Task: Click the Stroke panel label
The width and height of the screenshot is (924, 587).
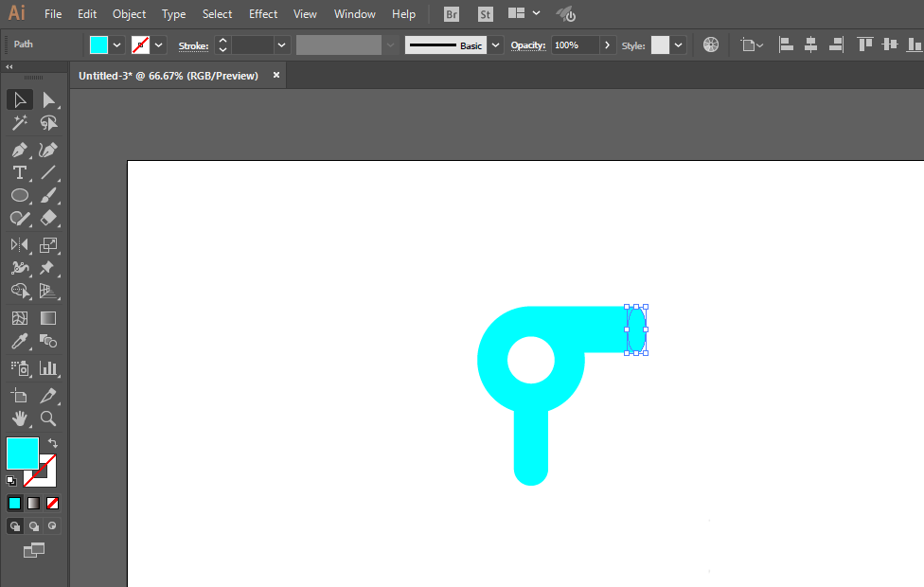Action: pos(193,45)
